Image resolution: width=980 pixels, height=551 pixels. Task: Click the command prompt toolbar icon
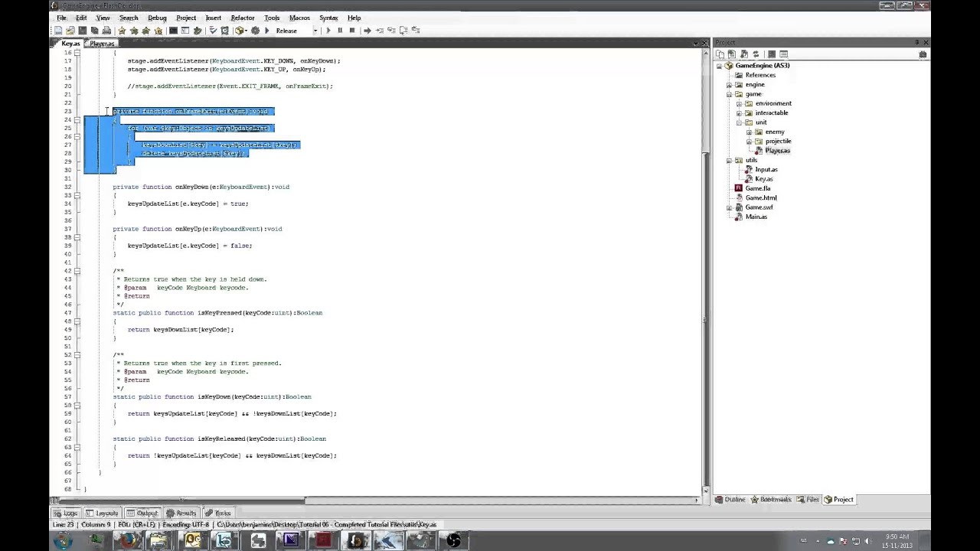pos(174,31)
